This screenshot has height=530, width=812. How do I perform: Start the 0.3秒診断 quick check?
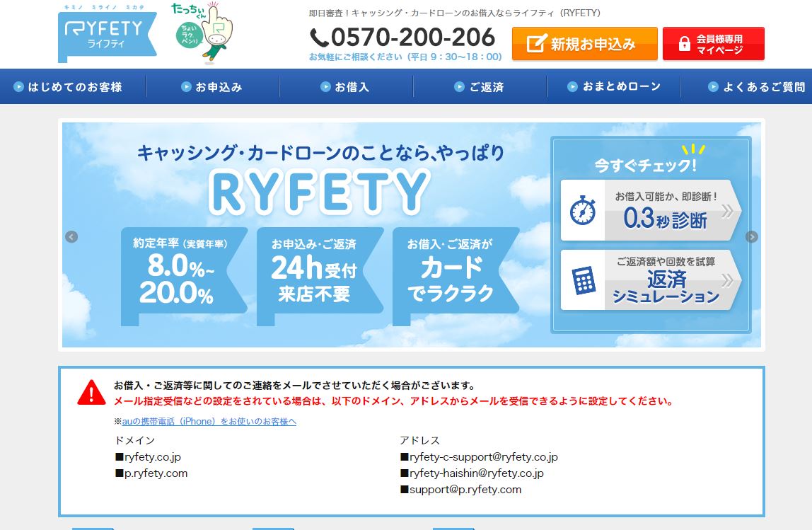pyautogui.click(x=651, y=210)
